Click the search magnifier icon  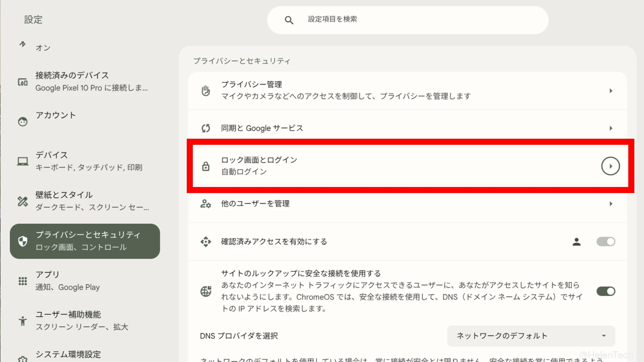tap(289, 20)
